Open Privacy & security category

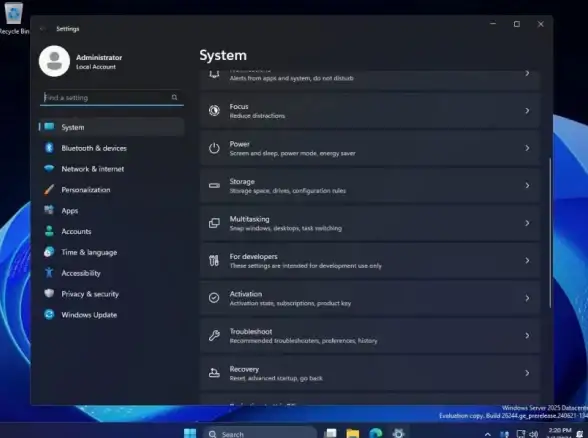click(x=111, y=294)
